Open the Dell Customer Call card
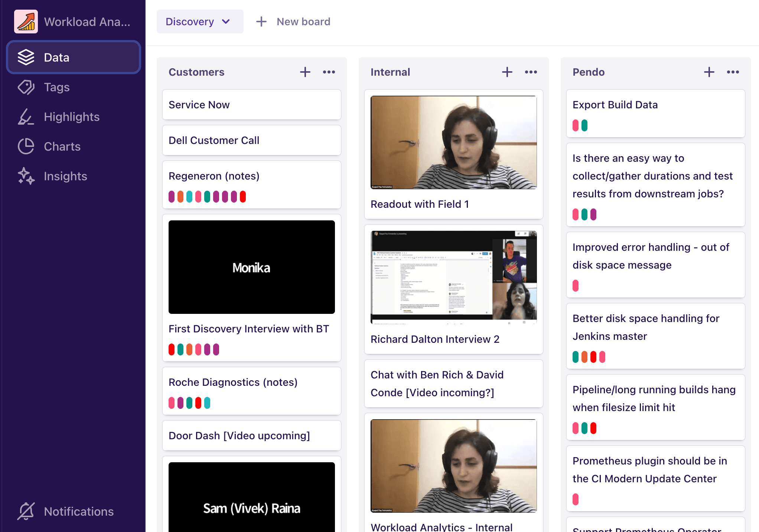The image size is (759, 532). pos(252,140)
